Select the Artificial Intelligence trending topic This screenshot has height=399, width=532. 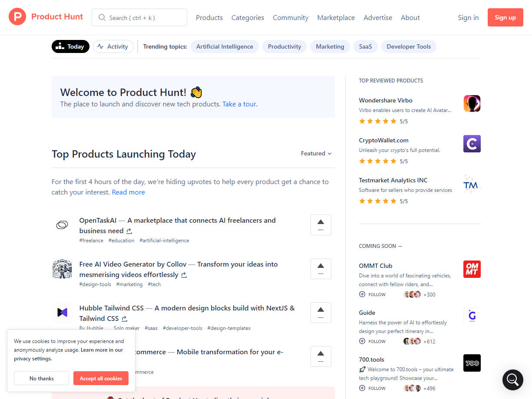(225, 46)
